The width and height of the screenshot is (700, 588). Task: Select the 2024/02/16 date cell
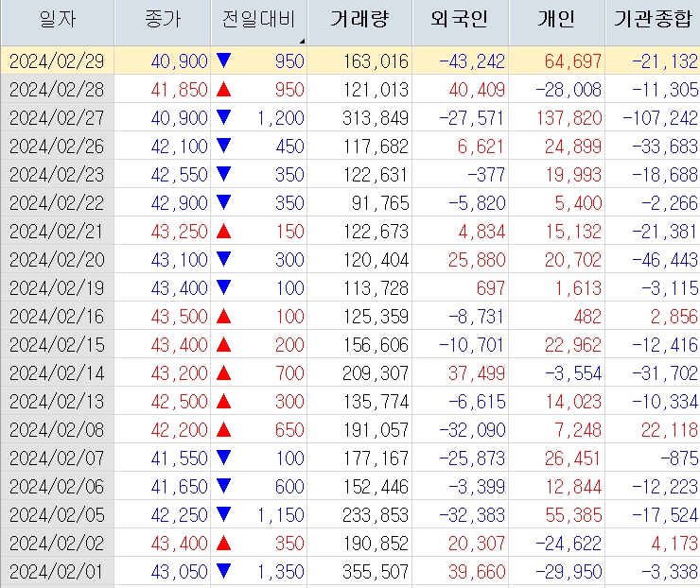click(x=57, y=317)
